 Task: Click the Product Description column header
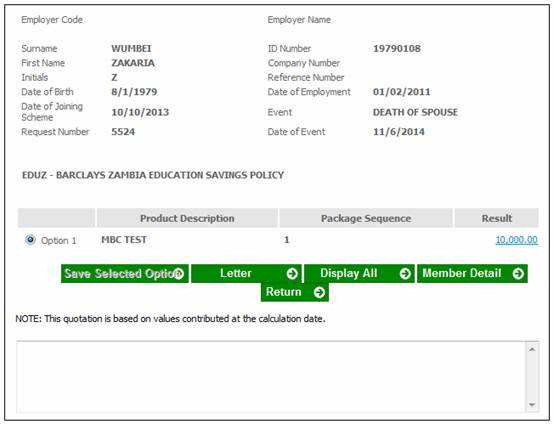point(187,218)
